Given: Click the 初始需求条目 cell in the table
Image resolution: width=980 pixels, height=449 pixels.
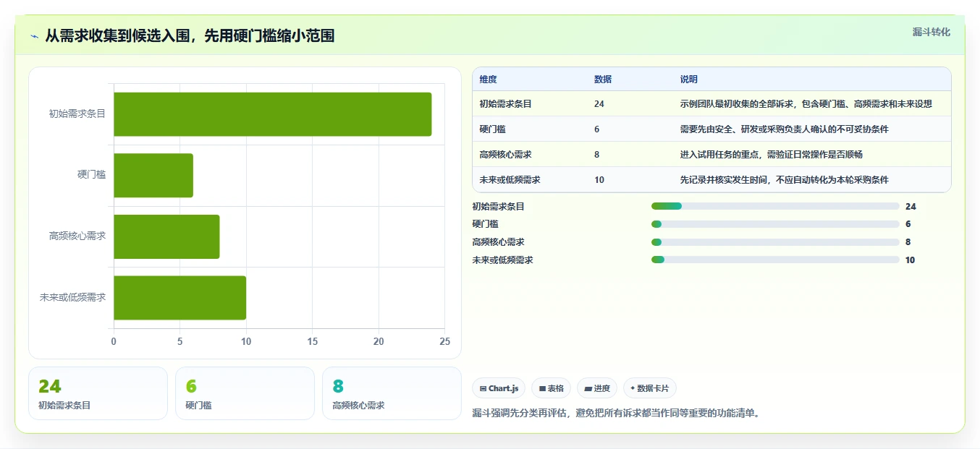Looking at the screenshot, I should (505, 104).
